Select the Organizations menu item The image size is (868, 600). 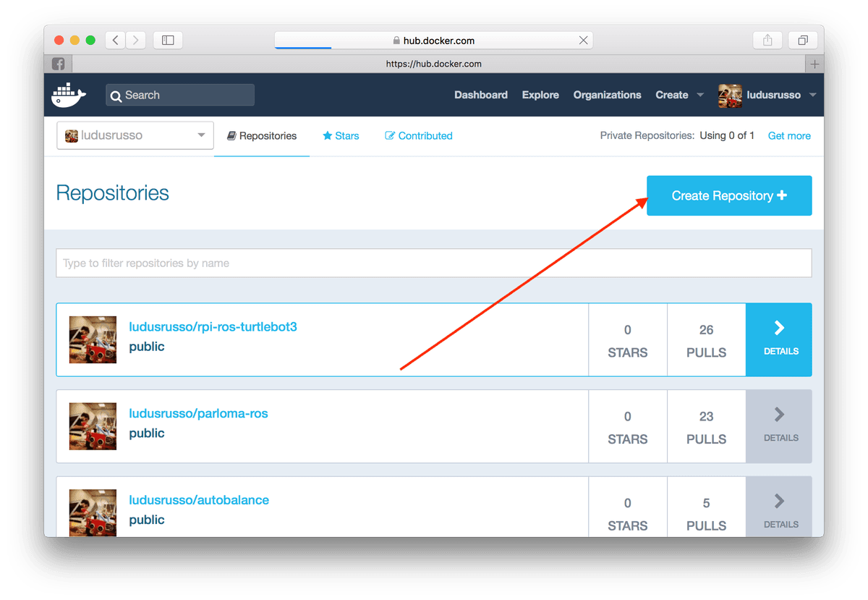pos(607,95)
